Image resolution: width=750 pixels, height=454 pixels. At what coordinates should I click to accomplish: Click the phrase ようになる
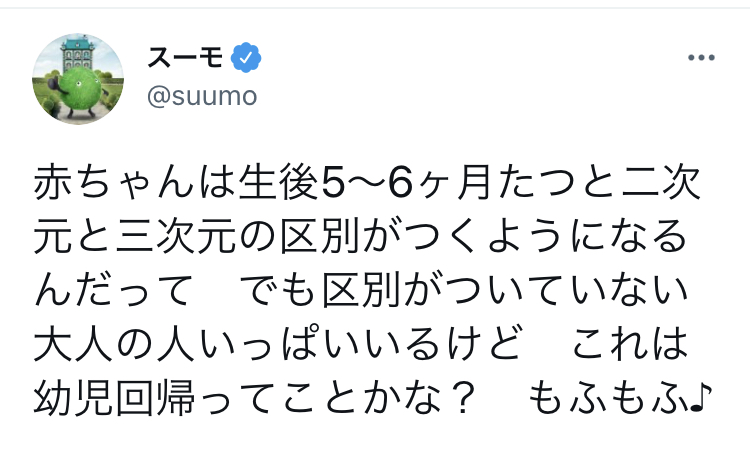pos(599,236)
